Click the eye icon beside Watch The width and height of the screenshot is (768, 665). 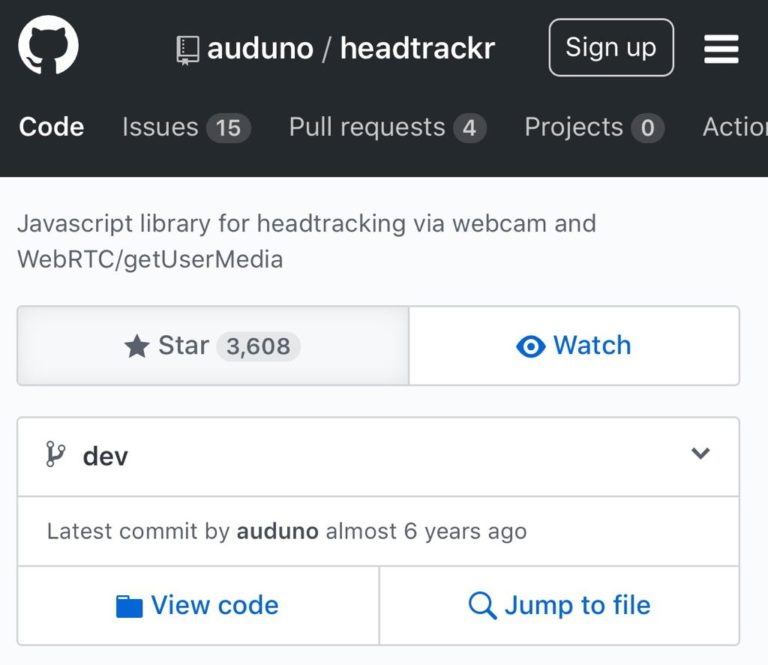tap(530, 346)
